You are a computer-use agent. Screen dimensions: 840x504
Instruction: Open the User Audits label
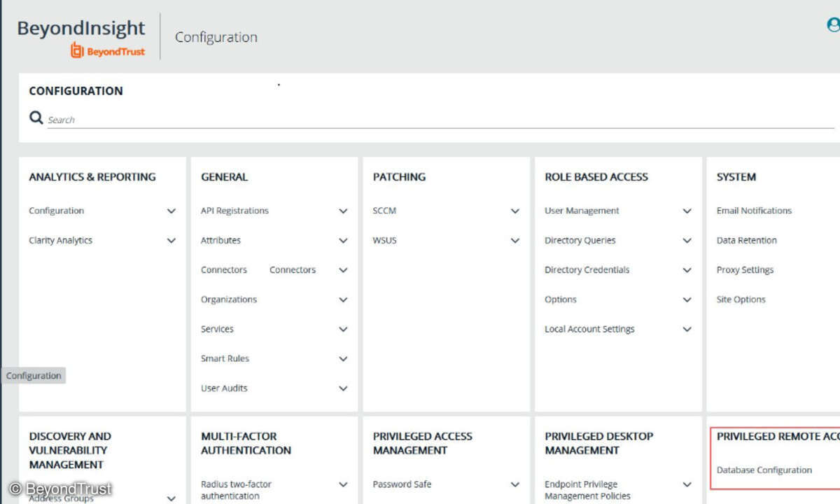click(x=224, y=388)
